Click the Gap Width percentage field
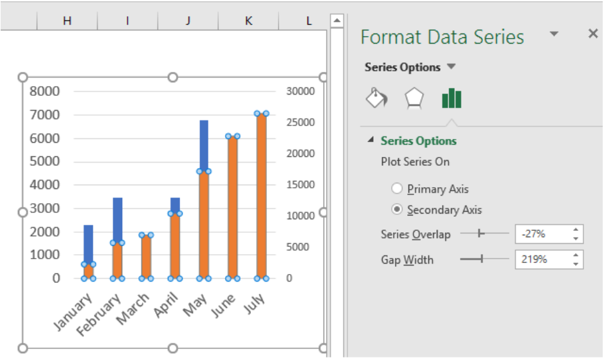Viewport: 604px width, 364px height. click(x=543, y=259)
